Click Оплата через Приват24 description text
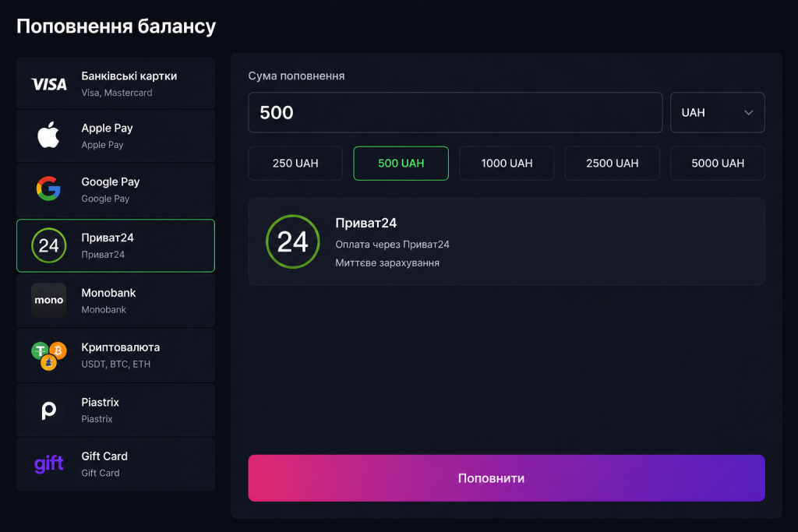This screenshot has height=532, width=798. coord(393,244)
